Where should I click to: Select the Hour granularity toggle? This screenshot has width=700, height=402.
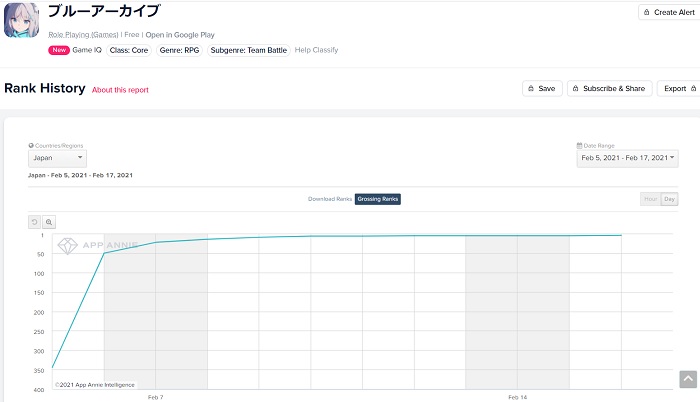[x=650, y=199]
